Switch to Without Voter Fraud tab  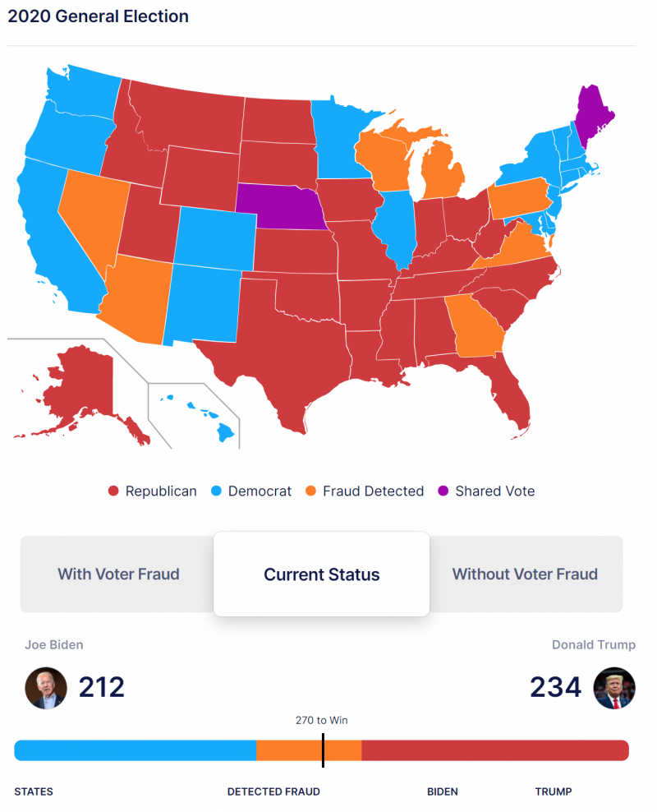(x=525, y=574)
